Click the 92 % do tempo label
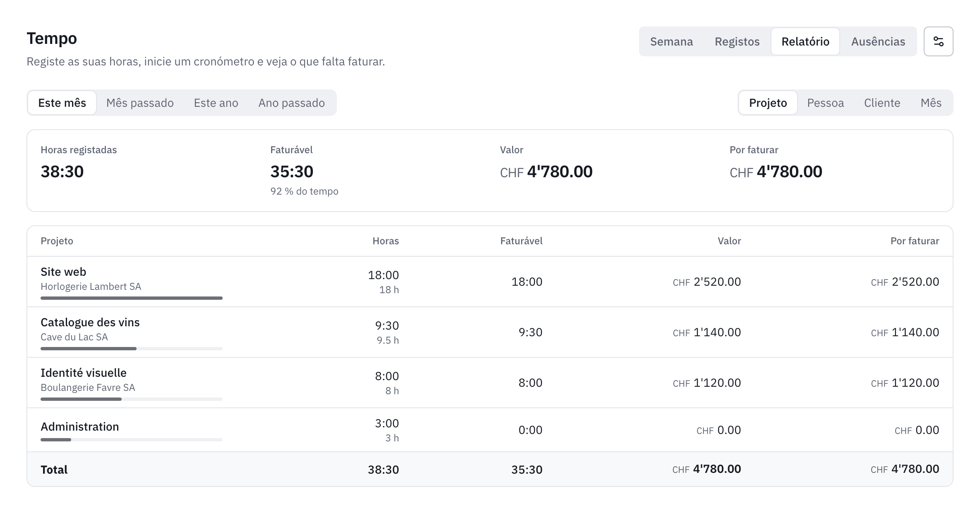 tap(304, 191)
